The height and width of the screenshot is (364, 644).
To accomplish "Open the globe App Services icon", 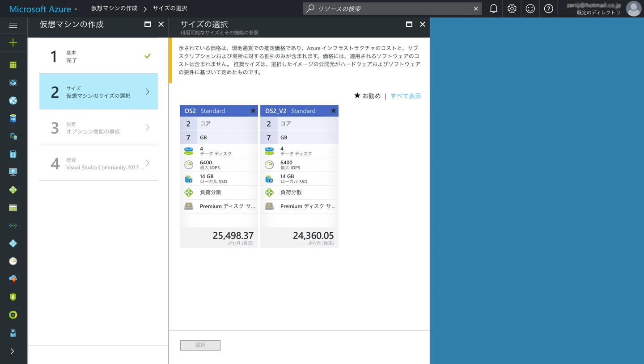I will (x=13, y=100).
